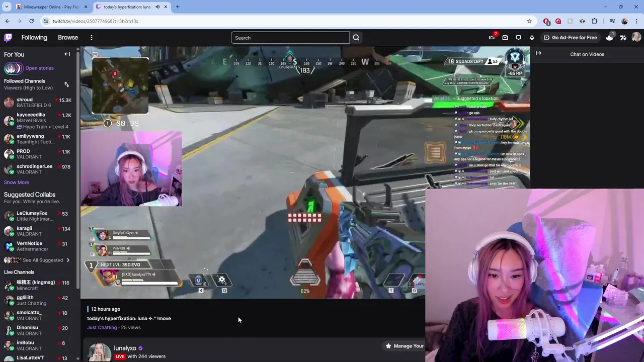Open the Twitch notifications inbox icon
The height and width of the screenshot is (362, 644).
pos(505,38)
